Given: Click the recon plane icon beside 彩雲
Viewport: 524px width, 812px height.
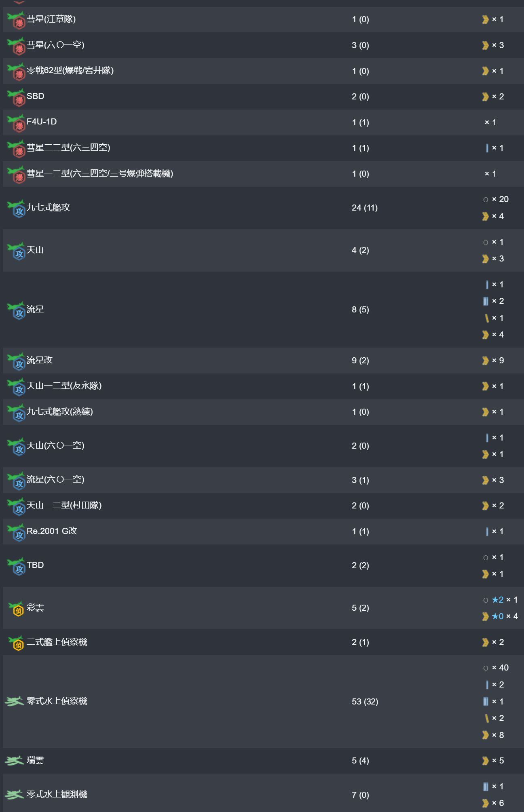Looking at the screenshot, I should [x=16, y=609].
